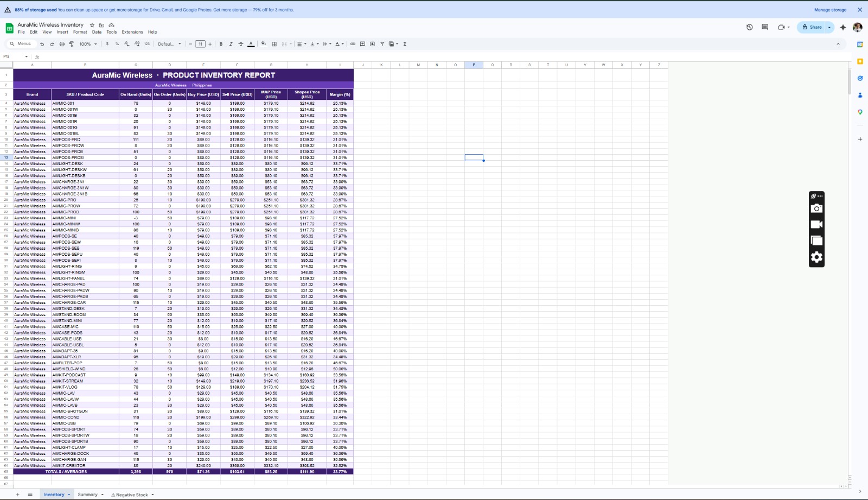Open text rotation dropdown

click(x=339, y=44)
